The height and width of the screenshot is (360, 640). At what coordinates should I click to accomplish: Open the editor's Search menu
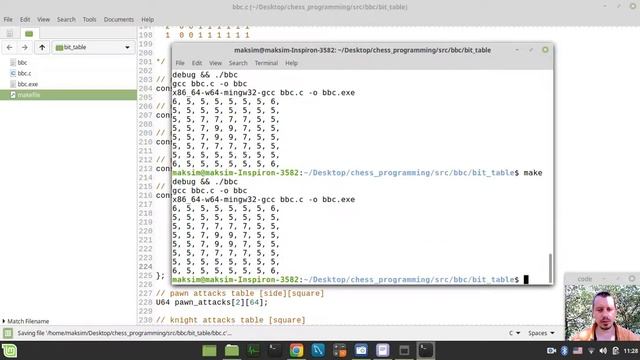click(66, 19)
